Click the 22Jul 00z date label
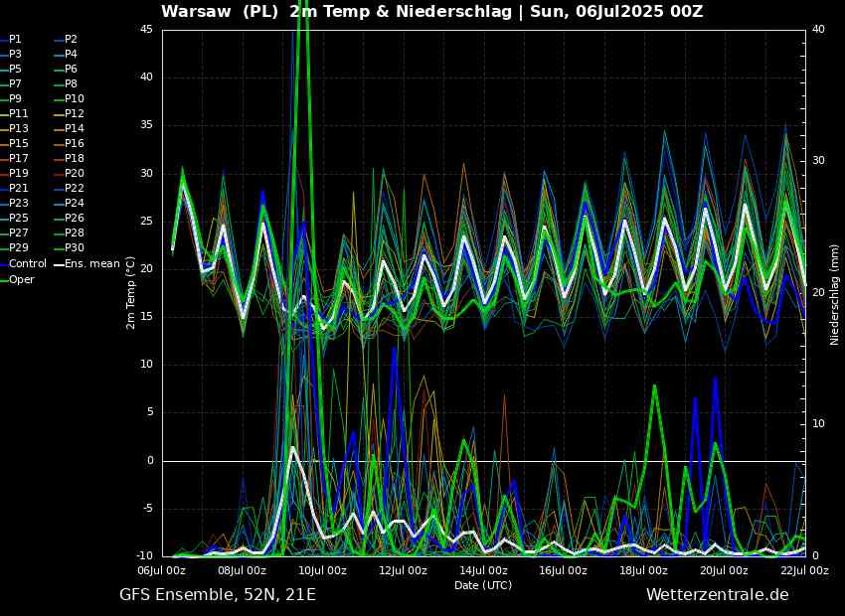The height and width of the screenshot is (616, 845). coord(804,570)
